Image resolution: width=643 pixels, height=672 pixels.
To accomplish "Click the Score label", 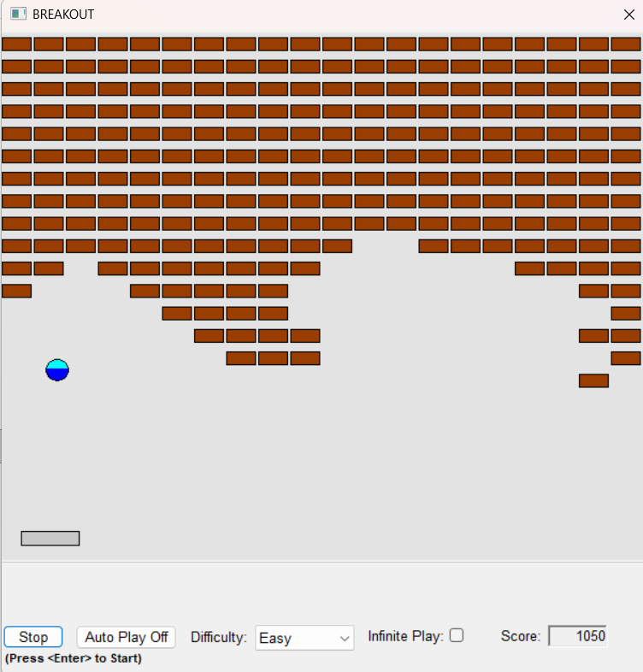I will (521, 636).
